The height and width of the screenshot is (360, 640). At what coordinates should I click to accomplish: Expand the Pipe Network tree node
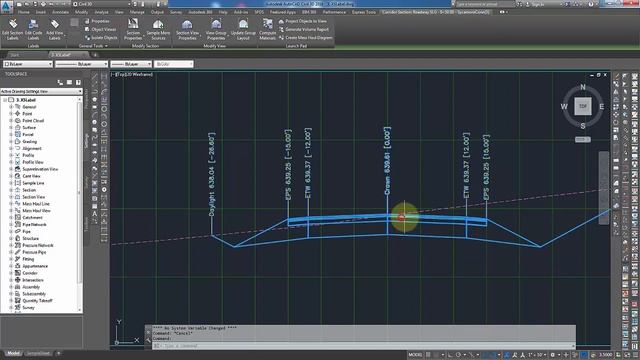(x=11, y=224)
